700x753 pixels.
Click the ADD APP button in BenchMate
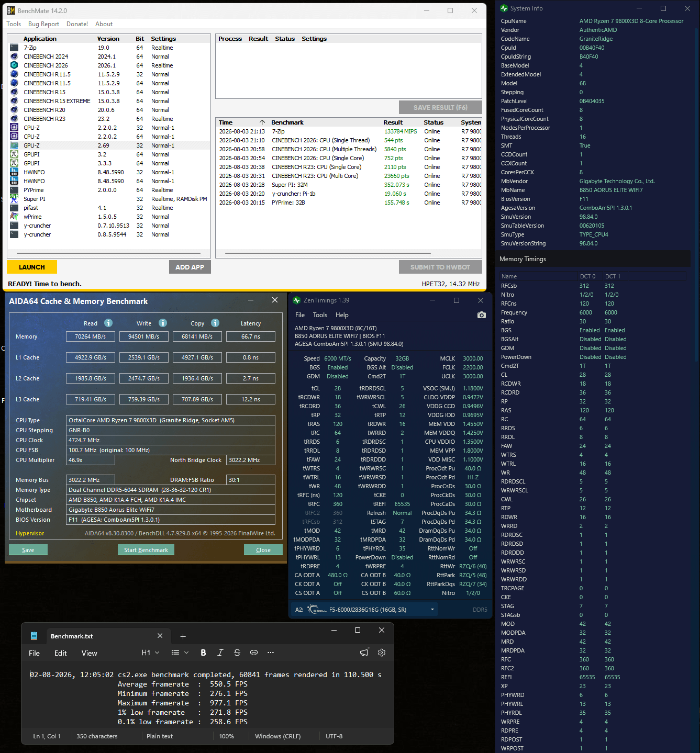click(190, 267)
